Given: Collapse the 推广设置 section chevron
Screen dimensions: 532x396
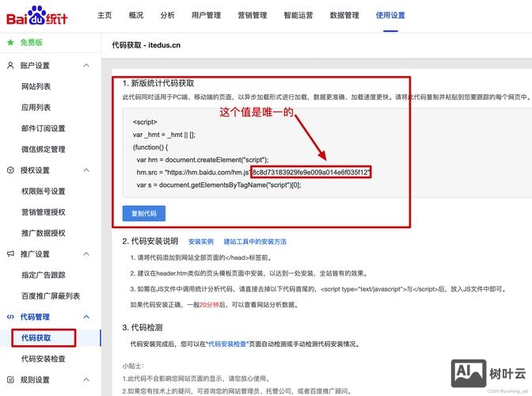Looking at the screenshot, I should pyautogui.click(x=86, y=253).
